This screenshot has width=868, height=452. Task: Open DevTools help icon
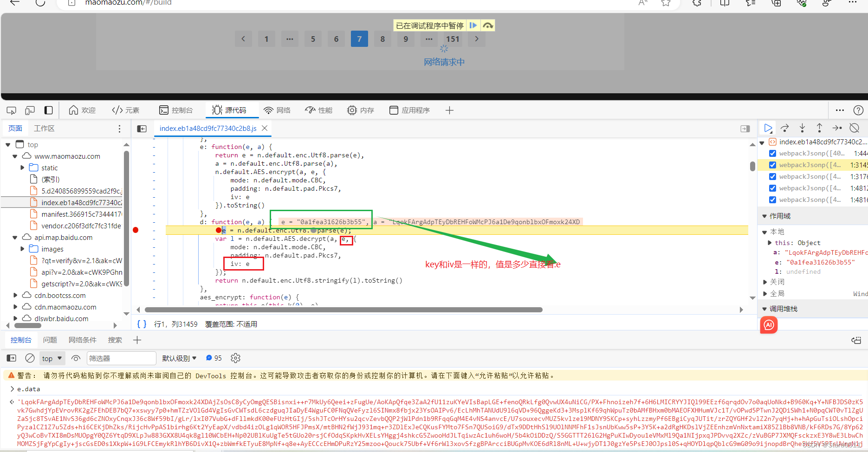[858, 110]
